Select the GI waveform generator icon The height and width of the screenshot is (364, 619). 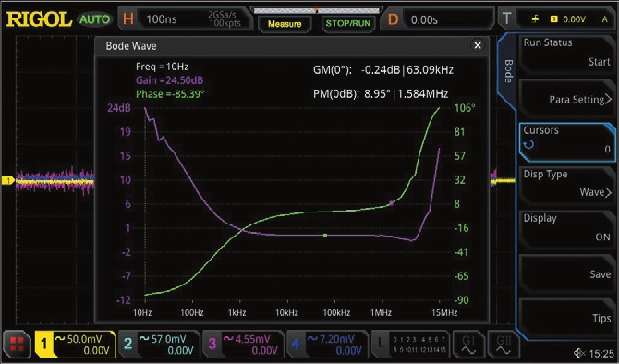click(468, 345)
